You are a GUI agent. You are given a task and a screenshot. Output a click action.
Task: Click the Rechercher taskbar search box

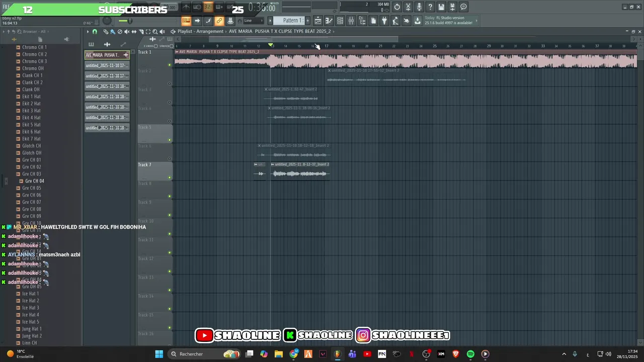(204, 354)
